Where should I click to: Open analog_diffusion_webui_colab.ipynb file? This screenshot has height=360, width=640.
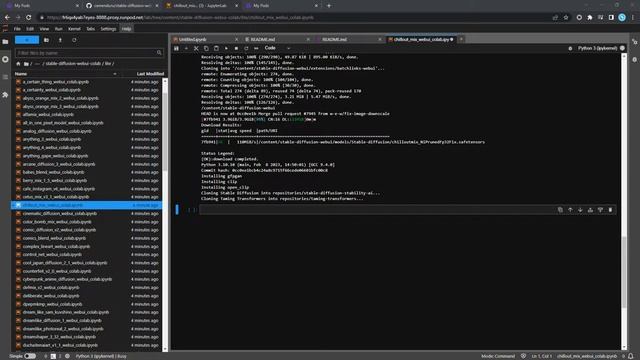pos(57,131)
